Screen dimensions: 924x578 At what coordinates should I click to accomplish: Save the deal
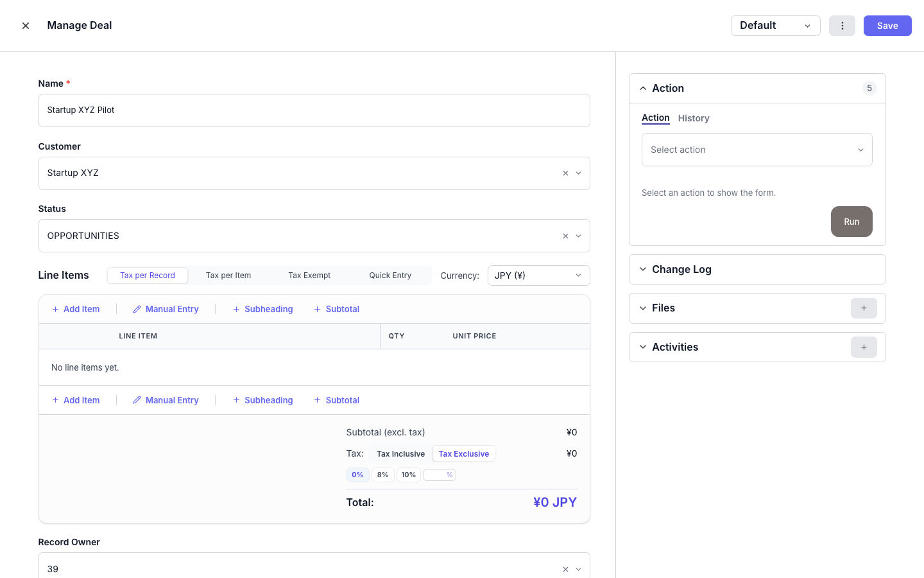pos(887,26)
